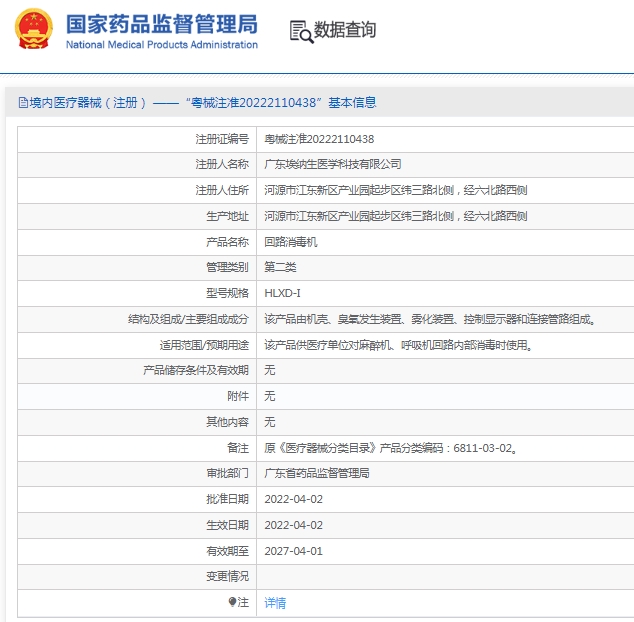Click 无 in the 其他内容 row
The width and height of the screenshot is (634, 622).
pos(270,422)
